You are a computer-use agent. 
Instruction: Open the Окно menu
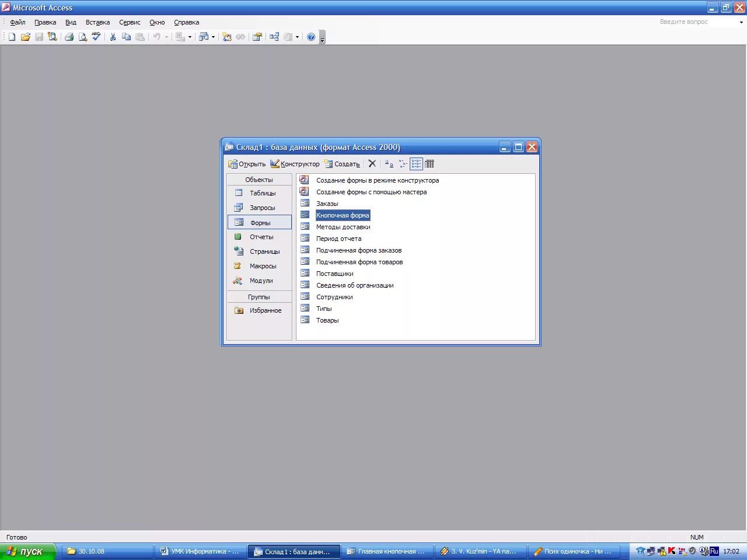157,22
